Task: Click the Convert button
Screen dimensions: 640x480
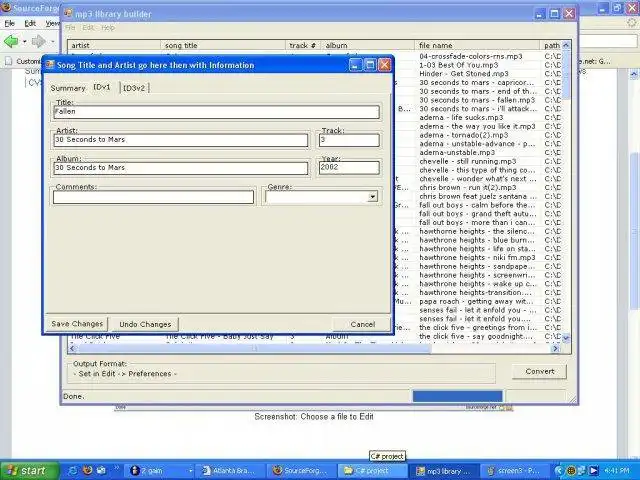Action: click(x=540, y=371)
